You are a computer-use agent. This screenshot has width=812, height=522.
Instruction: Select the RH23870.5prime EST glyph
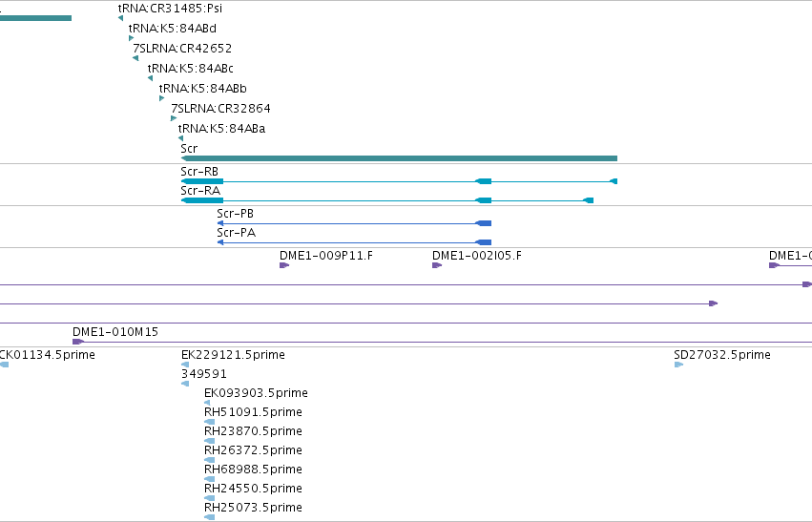click(209, 441)
